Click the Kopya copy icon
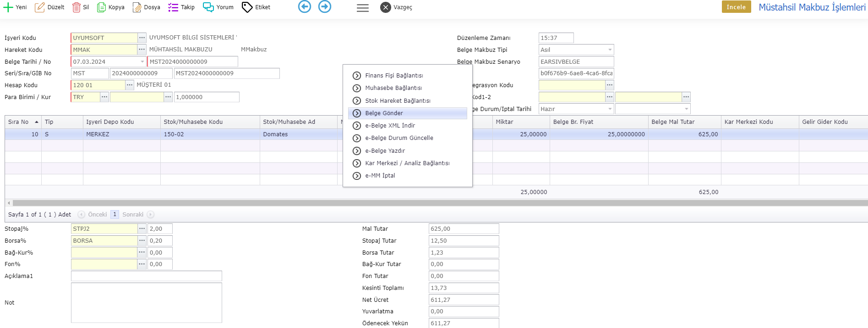 point(101,7)
